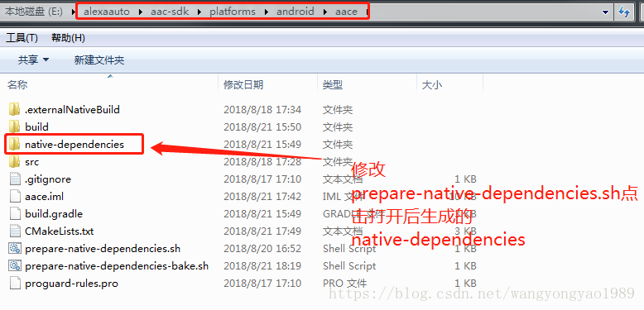Sort by 大小 column header

click(x=432, y=85)
